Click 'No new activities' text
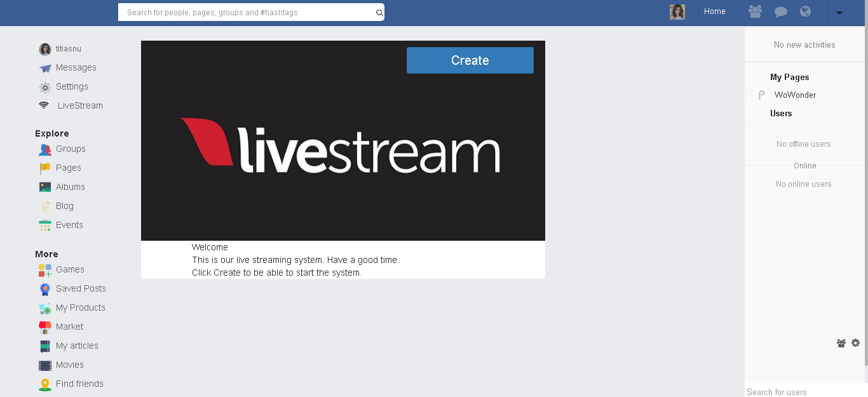This screenshot has width=868, height=397. click(804, 45)
